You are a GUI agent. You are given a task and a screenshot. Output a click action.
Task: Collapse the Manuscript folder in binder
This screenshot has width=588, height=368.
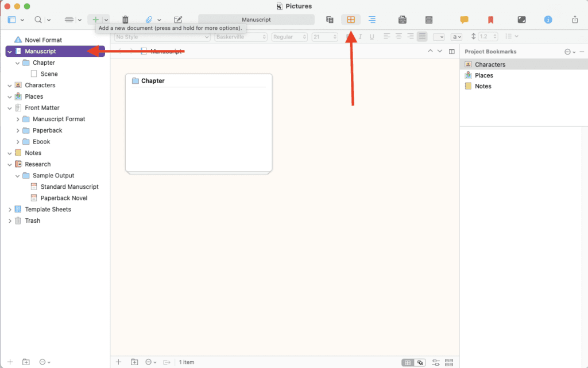[10, 52]
